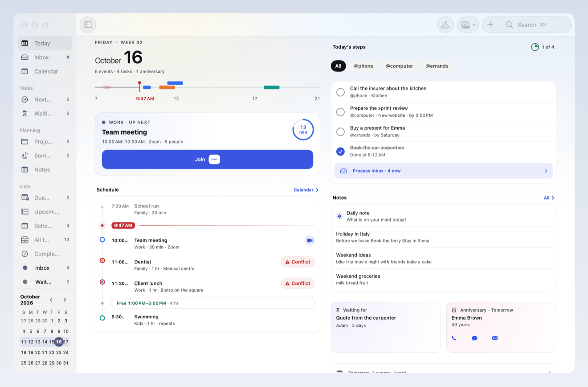588x387 pixels.
Task: Click the plus add button
Action: (490, 25)
